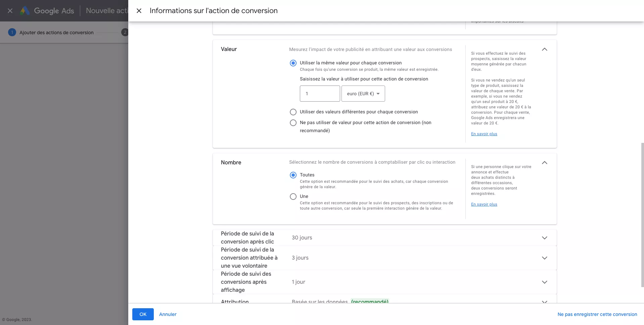Expand the Attribution row
This screenshot has width=644, height=325.
[544, 302]
